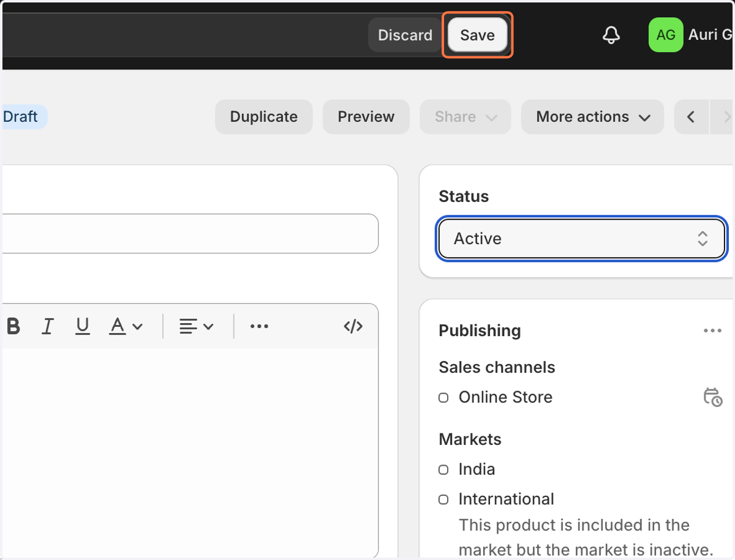Screen dimensions: 735x560
Task: Open the text alignment dropdown
Action: point(196,326)
